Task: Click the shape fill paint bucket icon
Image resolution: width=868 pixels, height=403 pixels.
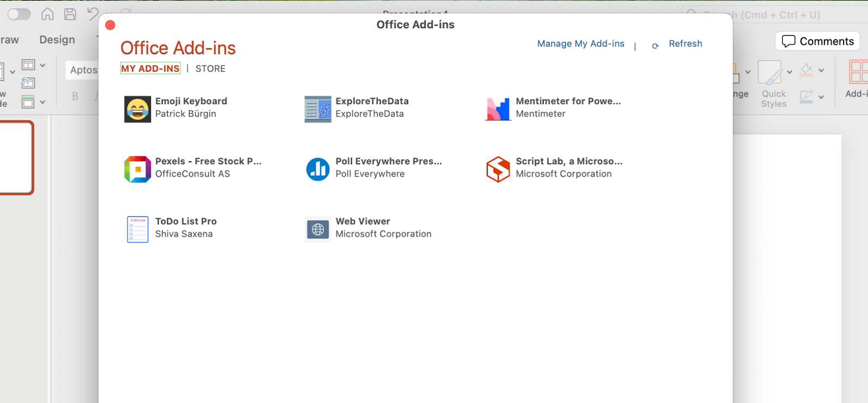Action: point(807,70)
